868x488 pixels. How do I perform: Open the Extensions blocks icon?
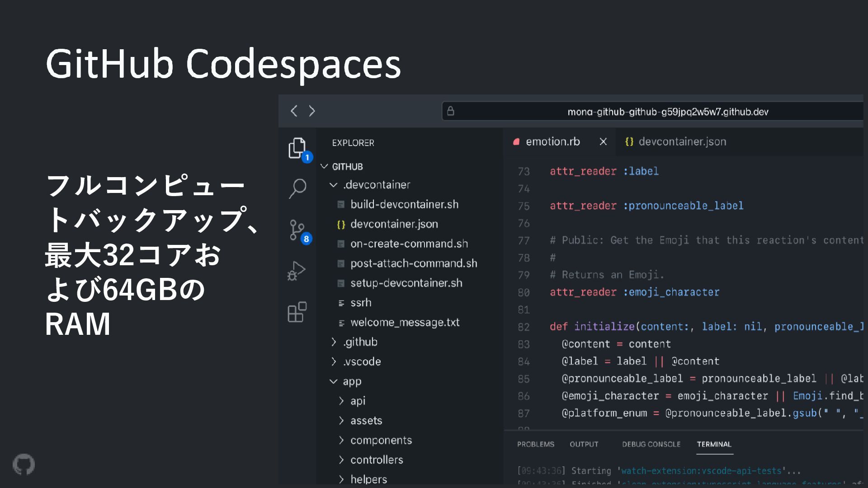297,312
